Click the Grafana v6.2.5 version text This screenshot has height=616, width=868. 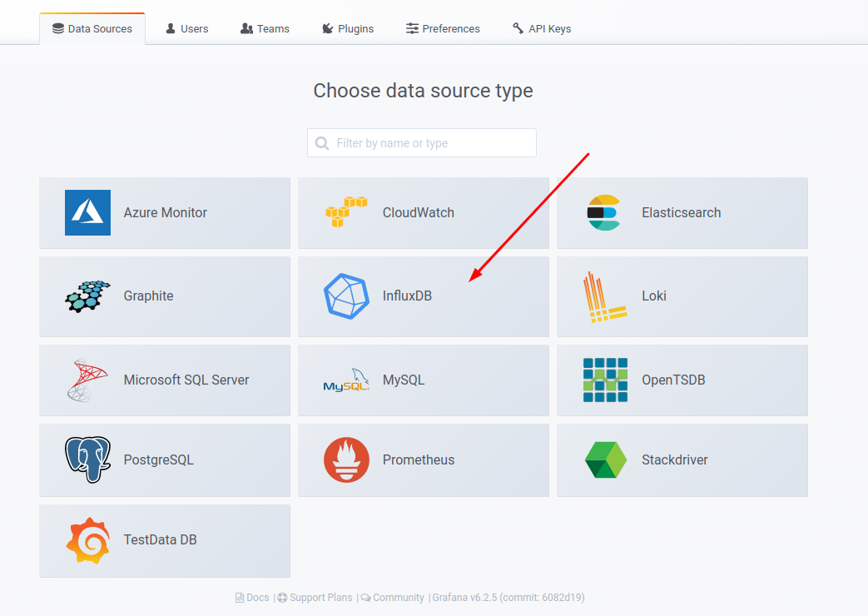508,598
